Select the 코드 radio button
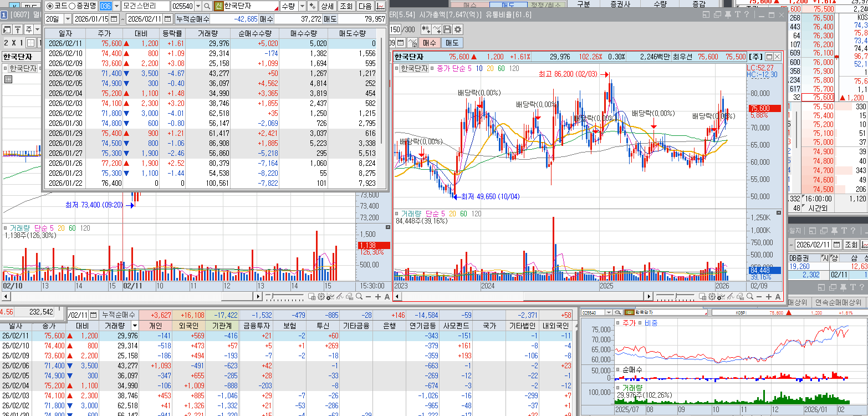This screenshot has height=416, width=868. click(x=50, y=6)
